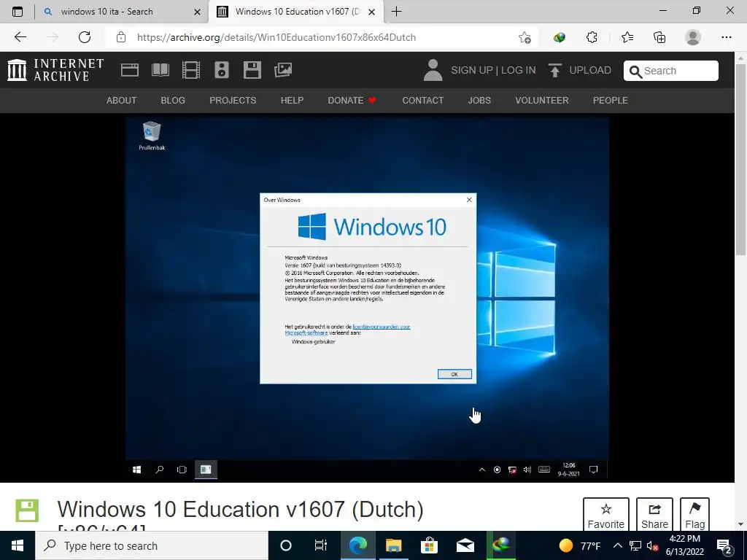Show hidden system tray icons
This screenshot has height=560, width=747.
click(x=617, y=545)
